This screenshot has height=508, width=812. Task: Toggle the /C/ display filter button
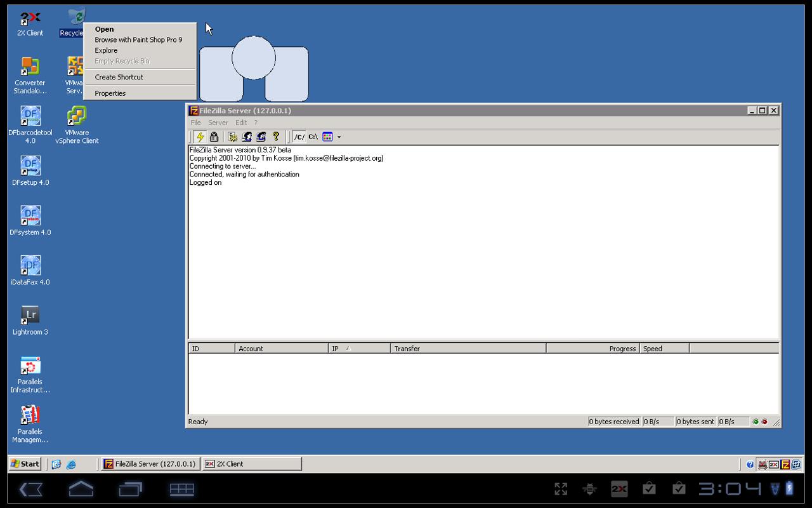tap(298, 137)
